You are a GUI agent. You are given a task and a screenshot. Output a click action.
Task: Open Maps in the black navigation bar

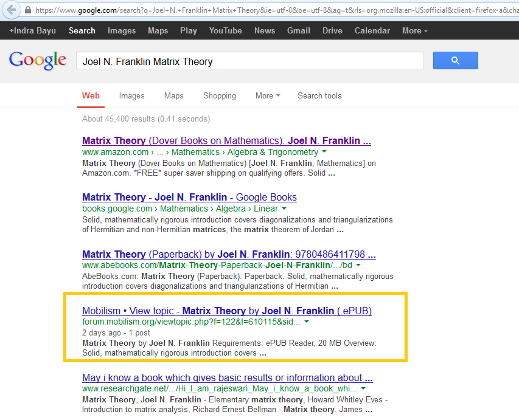pos(158,31)
